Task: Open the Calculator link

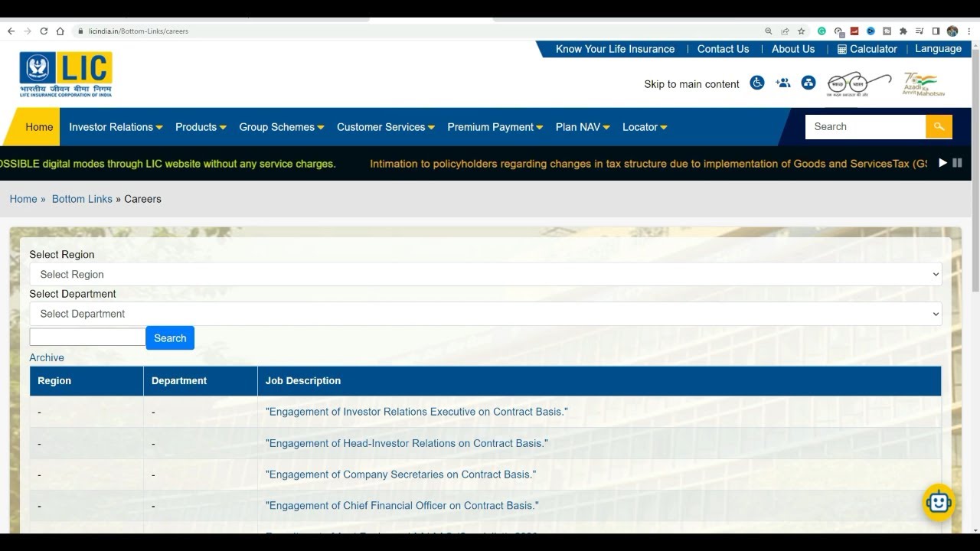Action: tap(867, 49)
